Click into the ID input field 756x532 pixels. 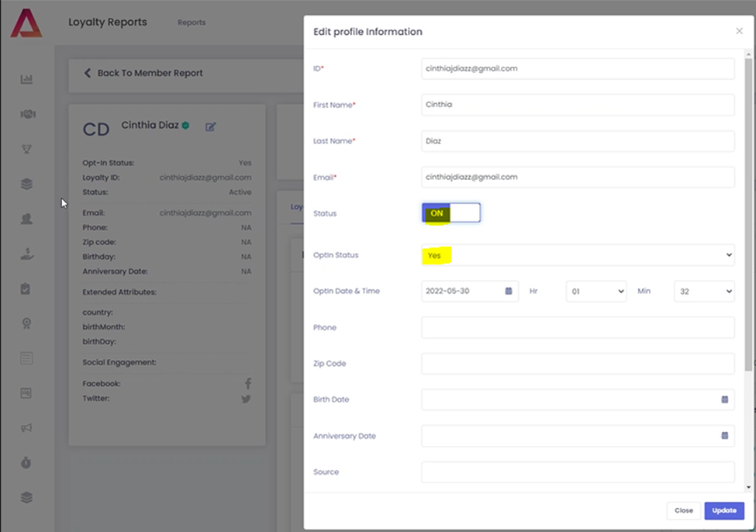click(x=578, y=68)
